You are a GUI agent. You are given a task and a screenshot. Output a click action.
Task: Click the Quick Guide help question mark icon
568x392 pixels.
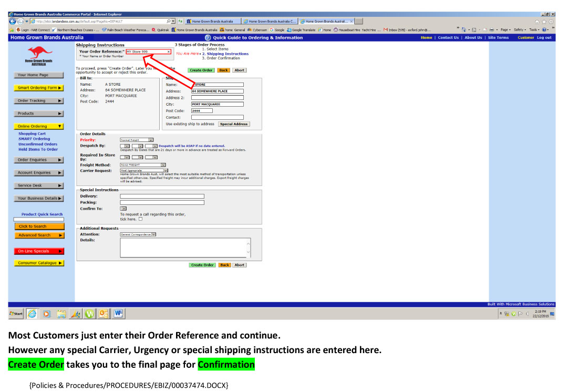pos(208,38)
